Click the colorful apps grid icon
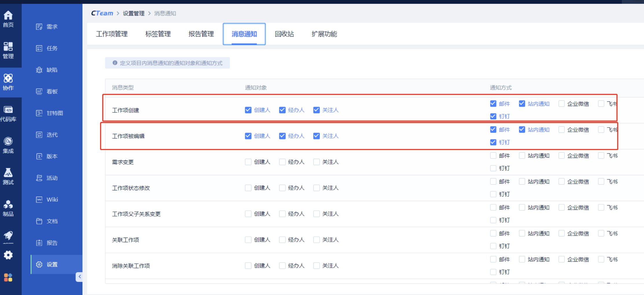644x295 pixels. pyautogui.click(x=8, y=277)
